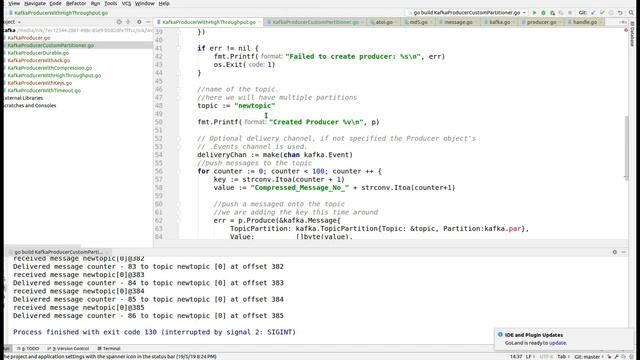Open Run panel settings gear
Image resolution: width=640 pixels, height=360 pixels.
(615, 252)
